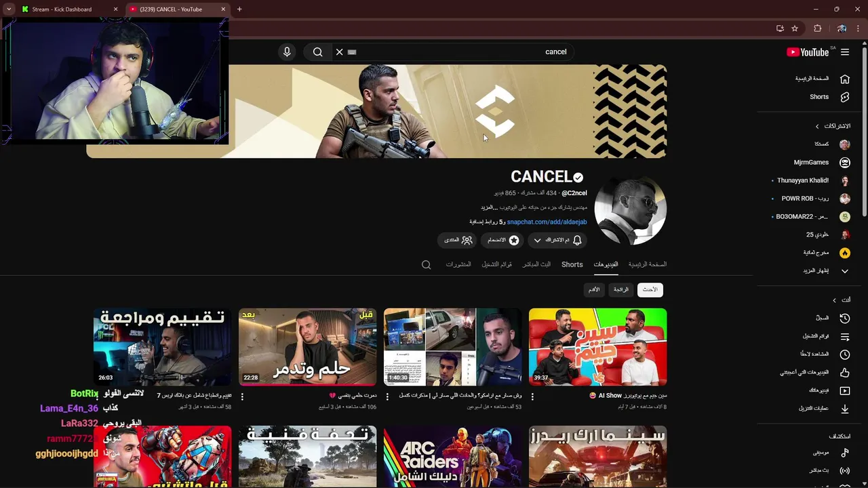
Task: Open the و5 روابط إضافية more links
Action: (x=487, y=222)
